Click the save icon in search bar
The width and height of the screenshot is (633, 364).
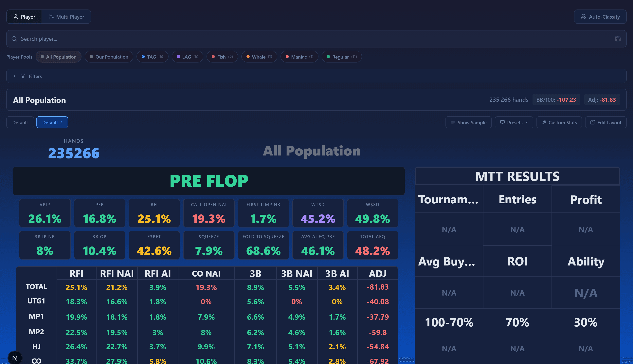(618, 39)
